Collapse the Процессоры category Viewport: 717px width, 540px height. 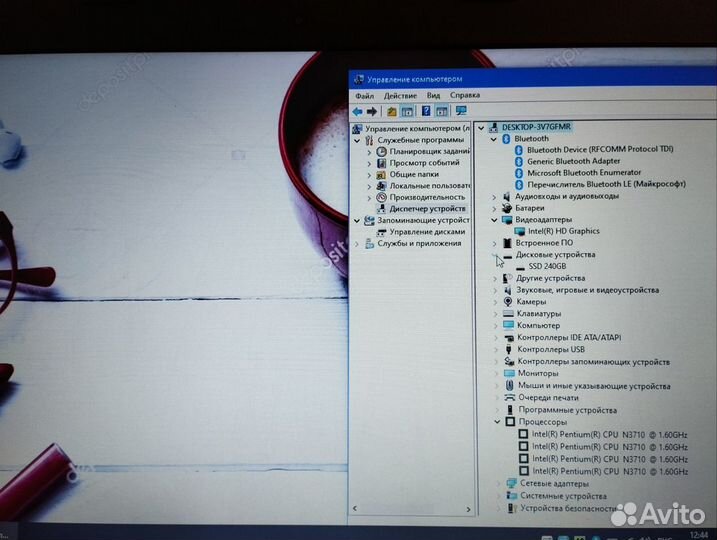click(x=497, y=422)
